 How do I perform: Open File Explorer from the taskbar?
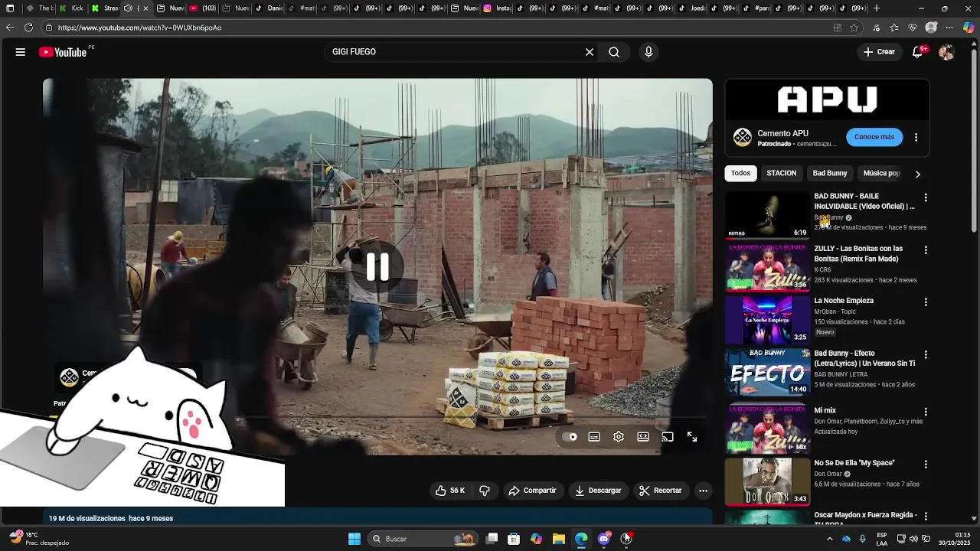click(559, 539)
